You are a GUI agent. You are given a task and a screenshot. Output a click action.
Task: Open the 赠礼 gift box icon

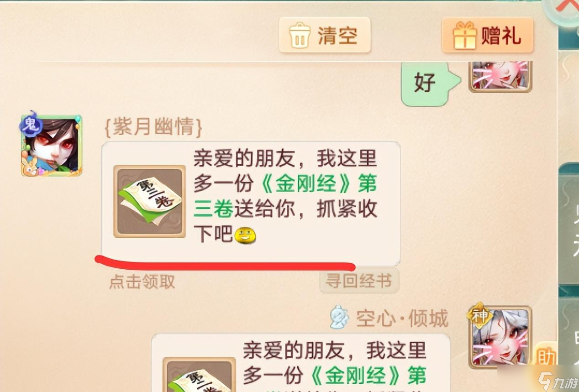[464, 36]
